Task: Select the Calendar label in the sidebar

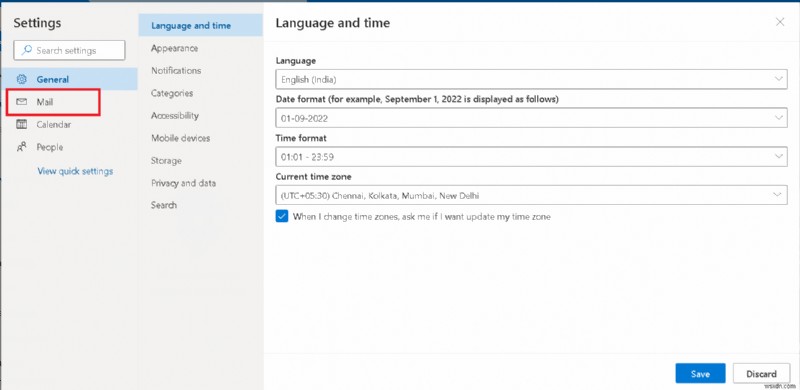Action: pos(54,125)
